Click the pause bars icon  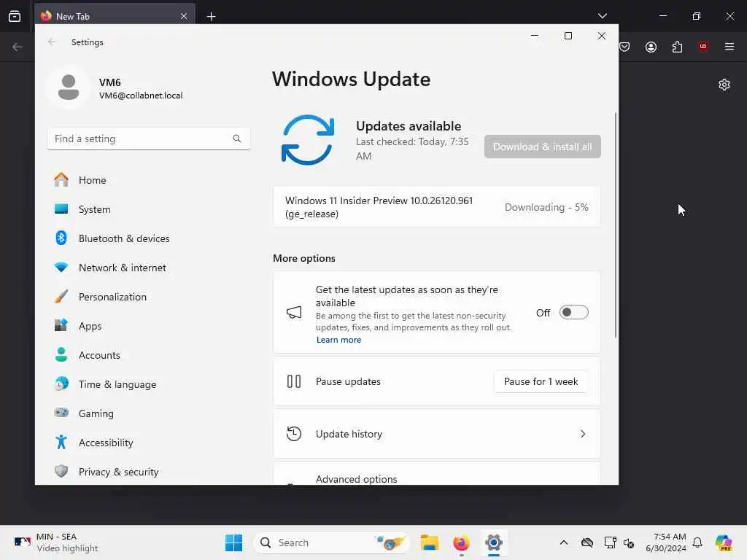(294, 381)
